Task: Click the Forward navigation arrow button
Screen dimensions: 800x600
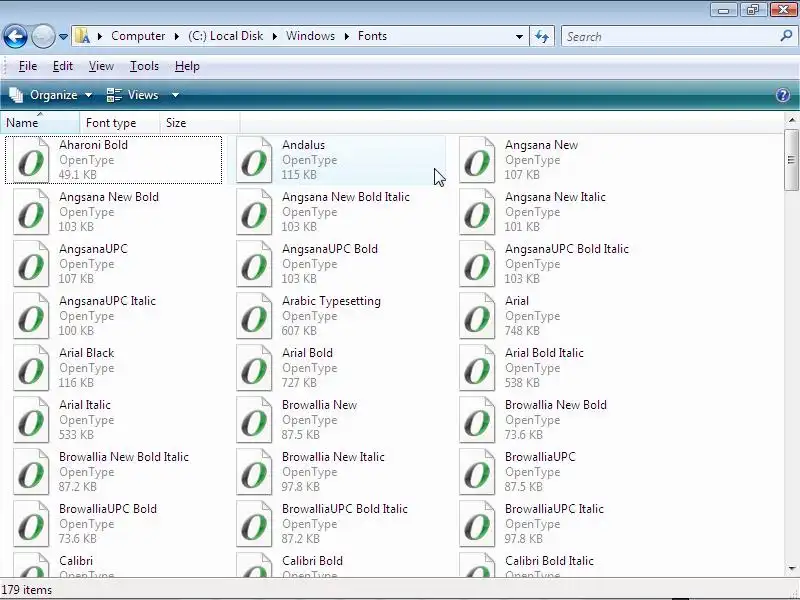Action: coord(43,36)
